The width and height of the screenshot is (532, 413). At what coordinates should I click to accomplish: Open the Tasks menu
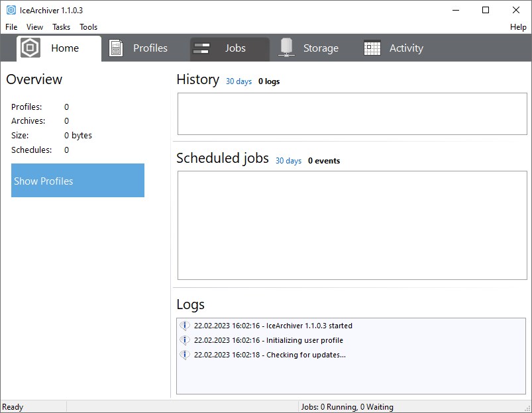(x=61, y=27)
